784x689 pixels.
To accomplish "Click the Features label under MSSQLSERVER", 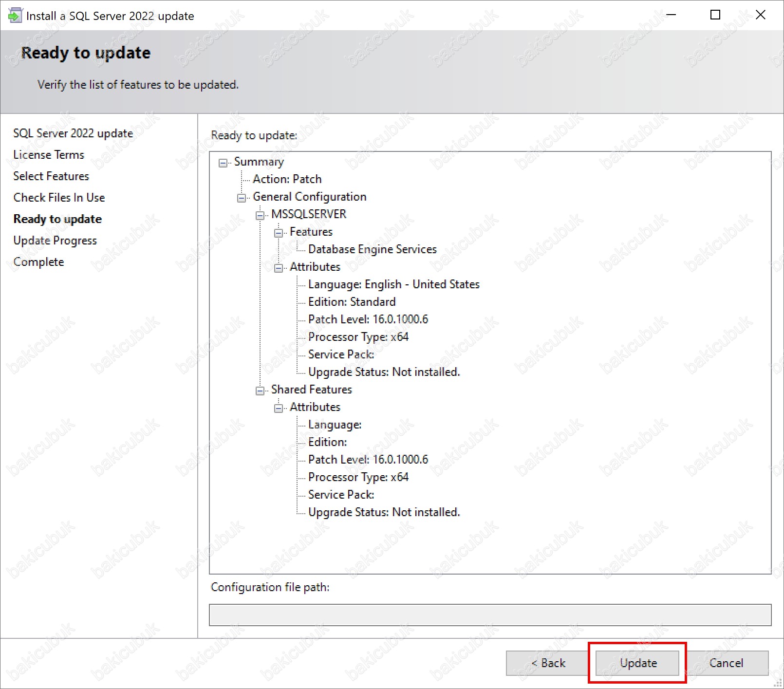I will (x=311, y=232).
